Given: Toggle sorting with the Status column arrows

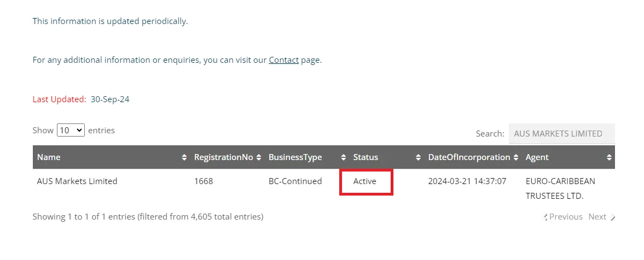Looking at the screenshot, I should click(418, 157).
